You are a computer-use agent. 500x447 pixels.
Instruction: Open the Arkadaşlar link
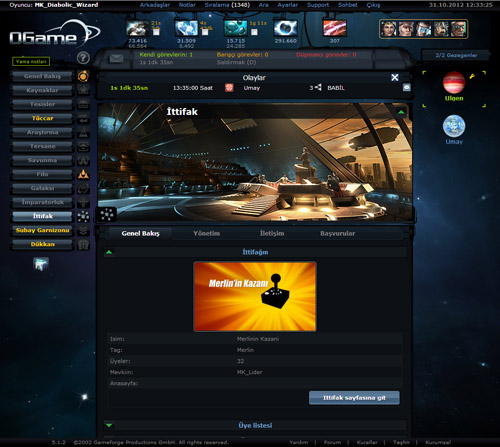tap(155, 5)
